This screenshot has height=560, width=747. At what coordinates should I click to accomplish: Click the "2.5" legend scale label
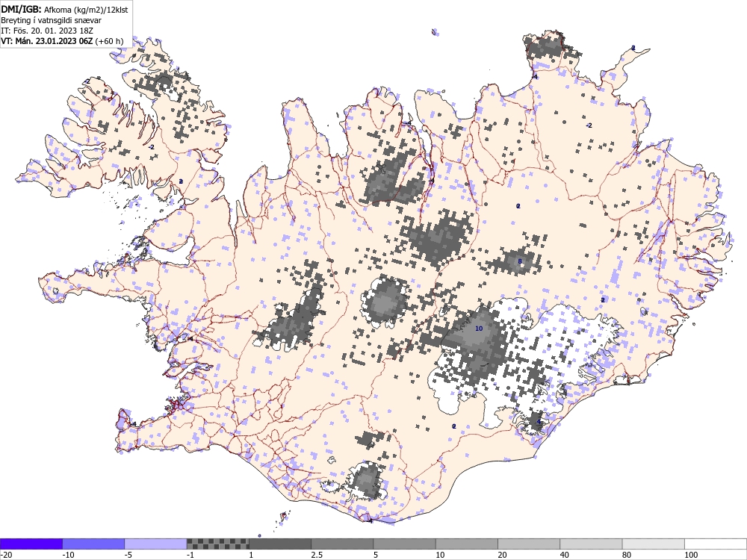point(316,555)
